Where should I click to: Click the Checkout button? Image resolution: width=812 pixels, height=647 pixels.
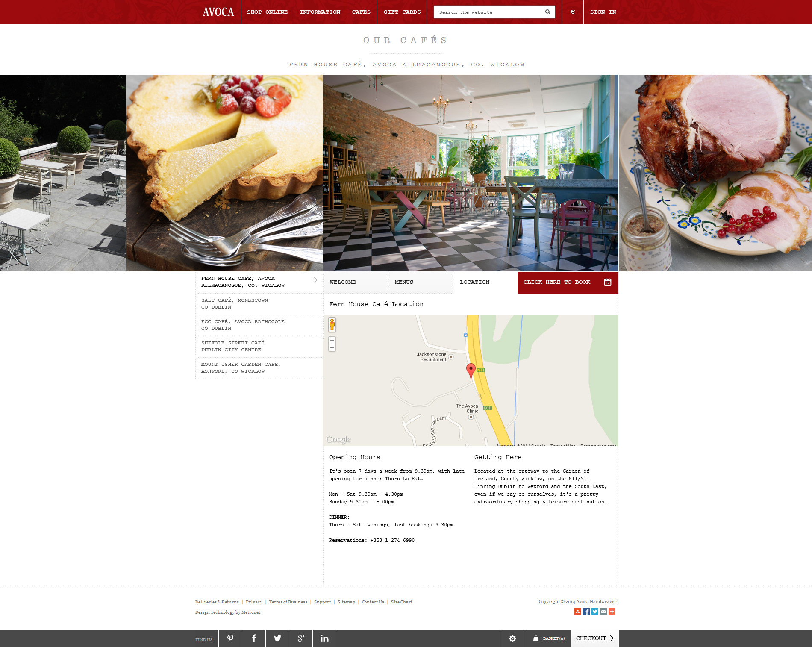pyautogui.click(x=595, y=638)
